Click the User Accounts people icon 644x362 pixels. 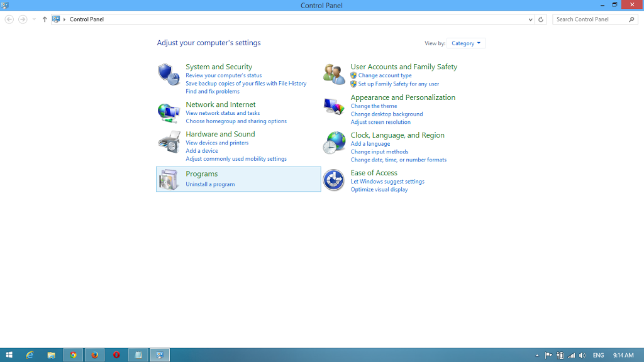coord(333,74)
